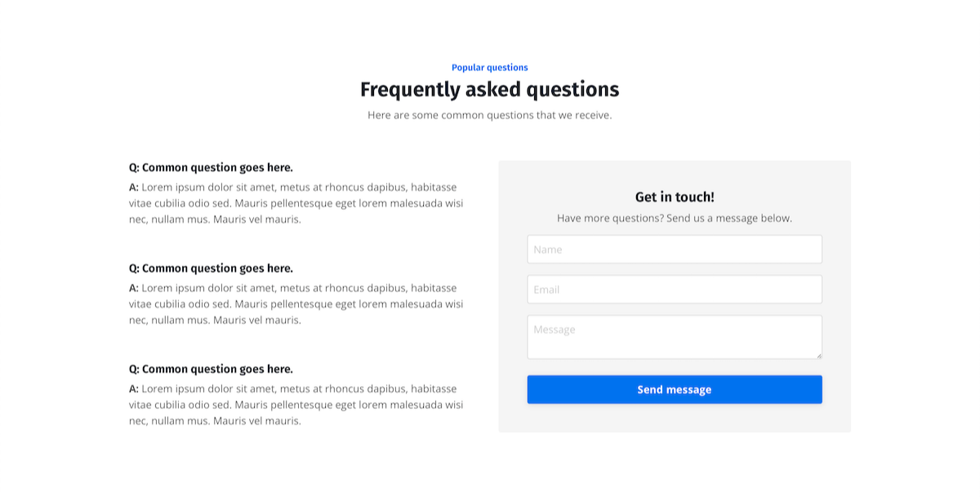Select the first Common question heading
The height and width of the screenshot is (497, 980).
coord(211,168)
